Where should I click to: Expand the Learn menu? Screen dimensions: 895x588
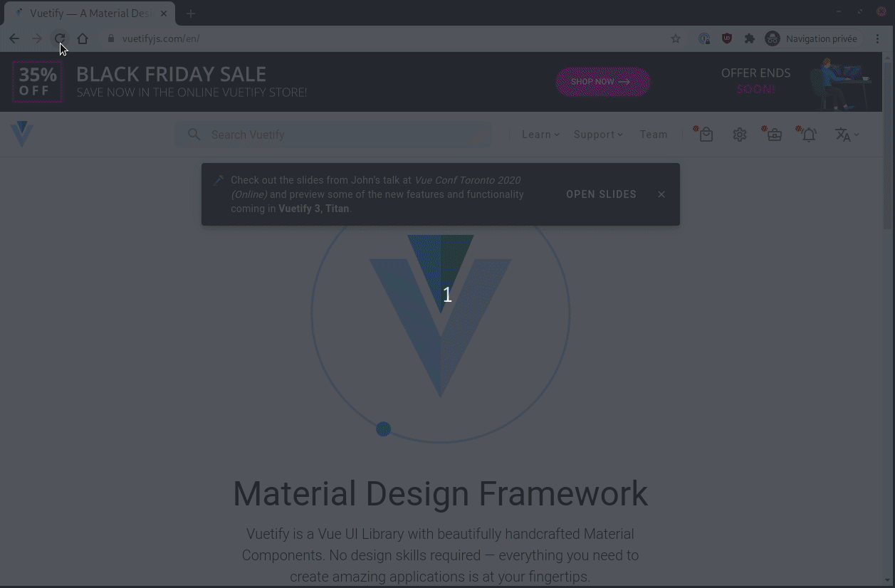point(540,135)
